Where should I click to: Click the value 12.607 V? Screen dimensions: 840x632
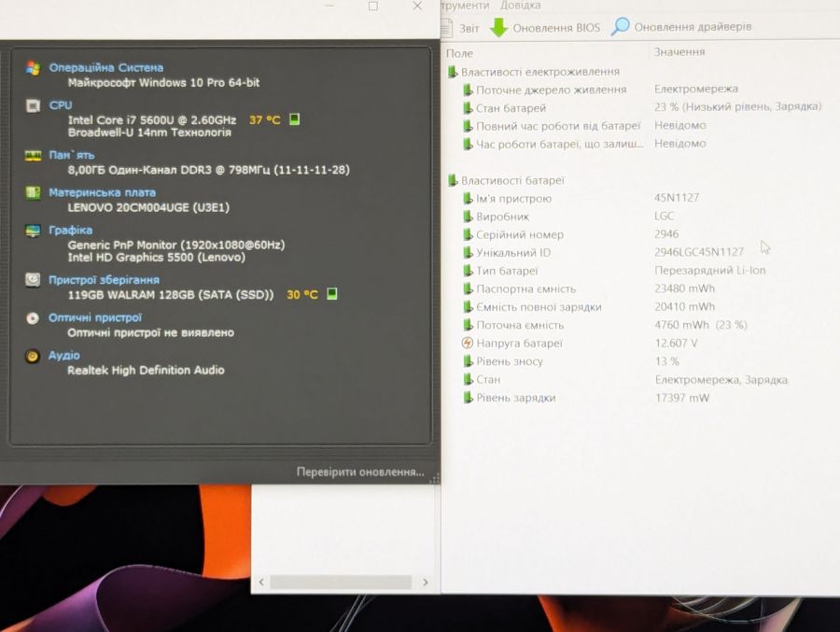(676, 343)
